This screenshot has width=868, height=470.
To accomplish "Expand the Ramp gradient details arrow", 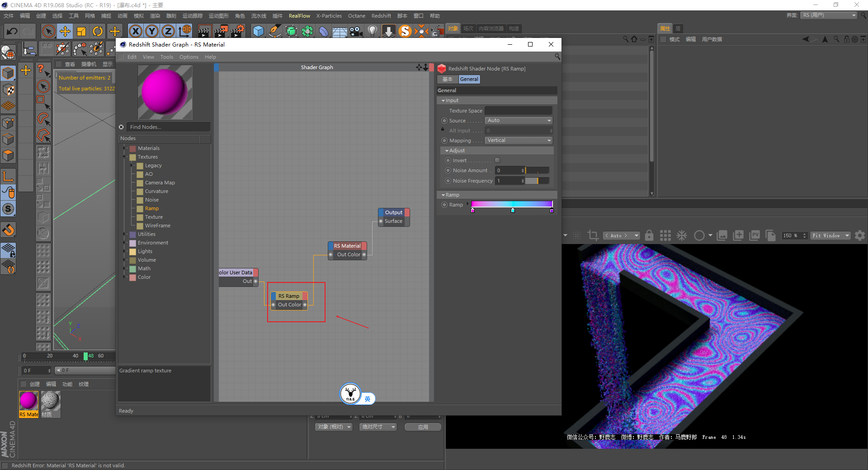I will pyautogui.click(x=467, y=204).
